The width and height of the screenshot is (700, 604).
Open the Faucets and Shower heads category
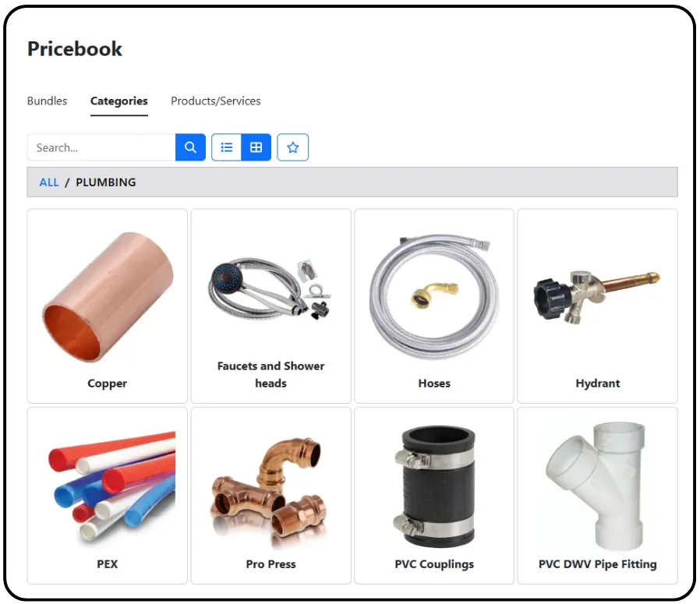pyautogui.click(x=271, y=306)
